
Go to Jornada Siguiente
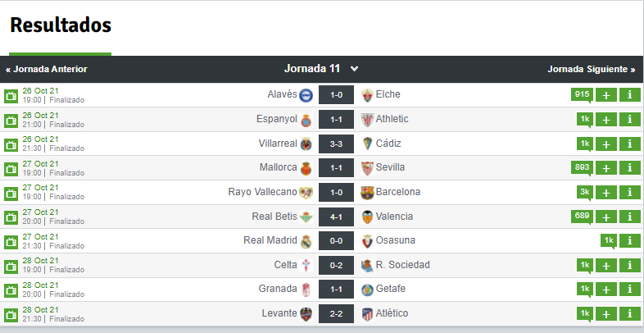coord(592,69)
